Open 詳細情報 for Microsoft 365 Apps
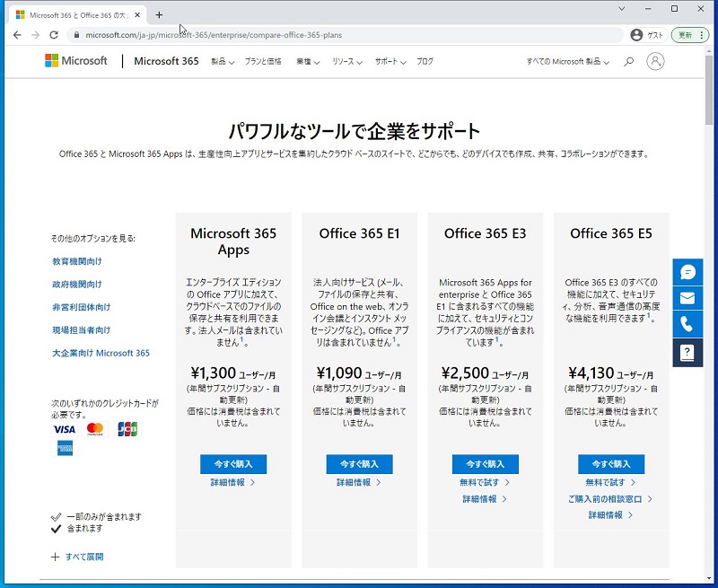 tap(233, 482)
